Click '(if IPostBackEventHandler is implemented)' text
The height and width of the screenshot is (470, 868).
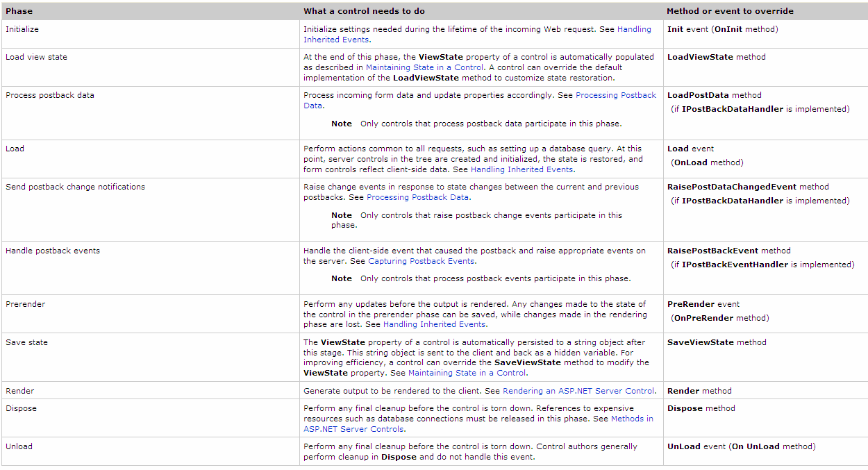[x=762, y=265]
